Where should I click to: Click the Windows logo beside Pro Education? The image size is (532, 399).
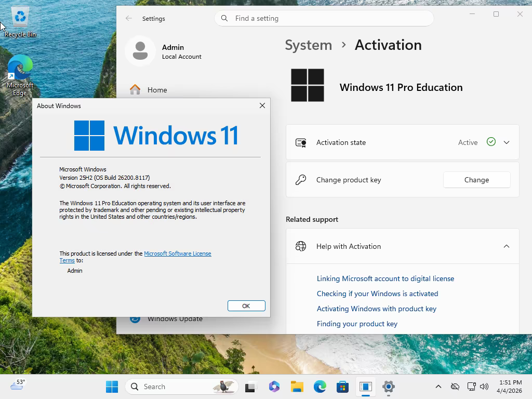(308, 85)
